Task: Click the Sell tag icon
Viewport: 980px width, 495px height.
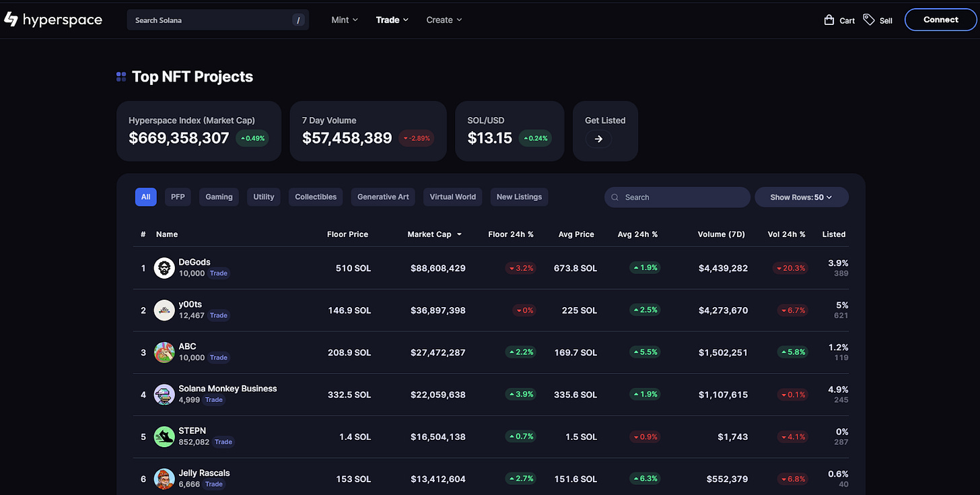Action: tap(869, 20)
